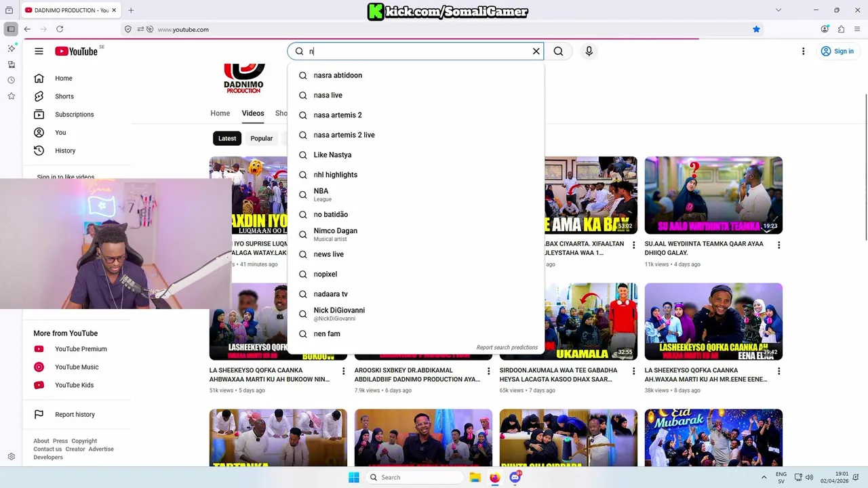Screen dimensions: 868x488
Task: Click the Sign in button
Action: pos(837,51)
